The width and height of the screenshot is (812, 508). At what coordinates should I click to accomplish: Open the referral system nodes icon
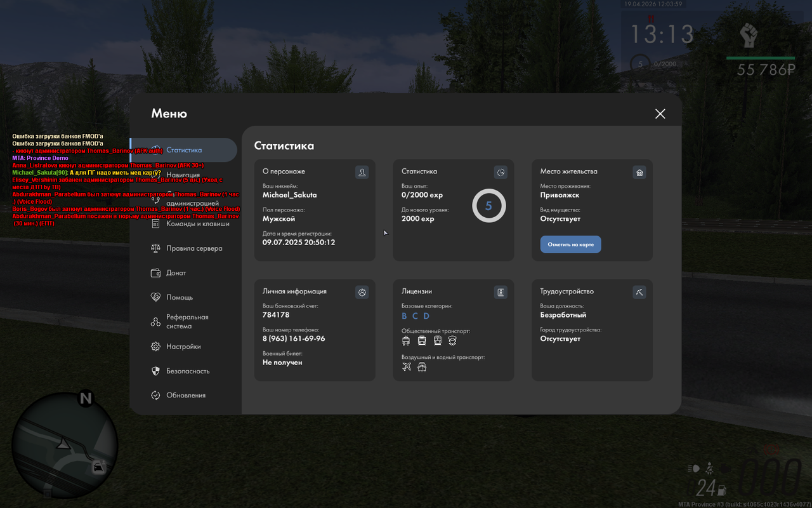click(155, 322)
